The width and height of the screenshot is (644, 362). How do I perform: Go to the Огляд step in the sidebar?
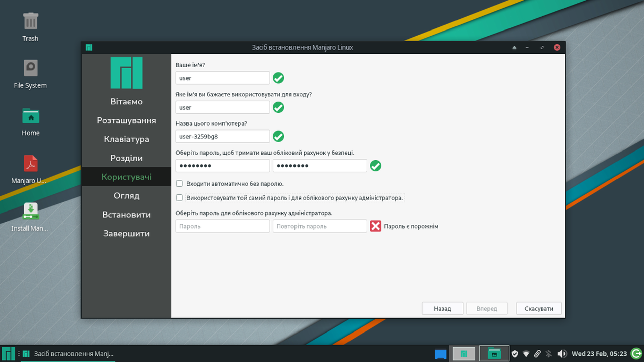pos(126,196)
